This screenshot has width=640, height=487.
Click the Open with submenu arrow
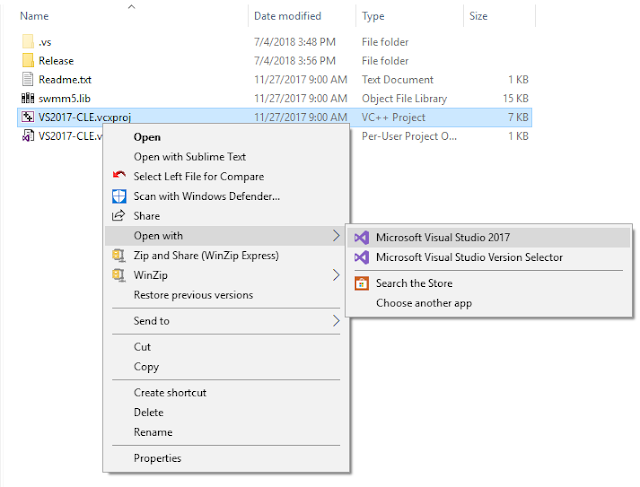(336, 236)
